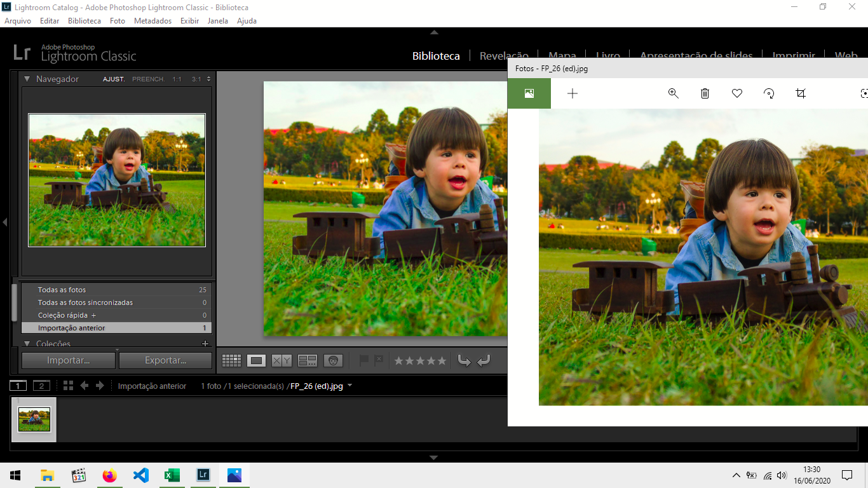Switch to the Revelação module

point(504,55)
